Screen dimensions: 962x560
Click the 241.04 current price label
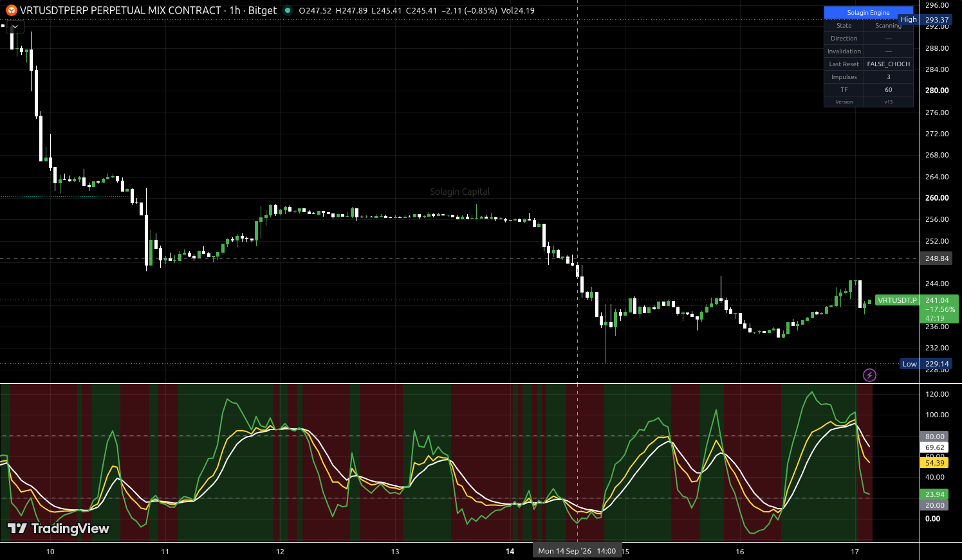[x=938, y=300]
